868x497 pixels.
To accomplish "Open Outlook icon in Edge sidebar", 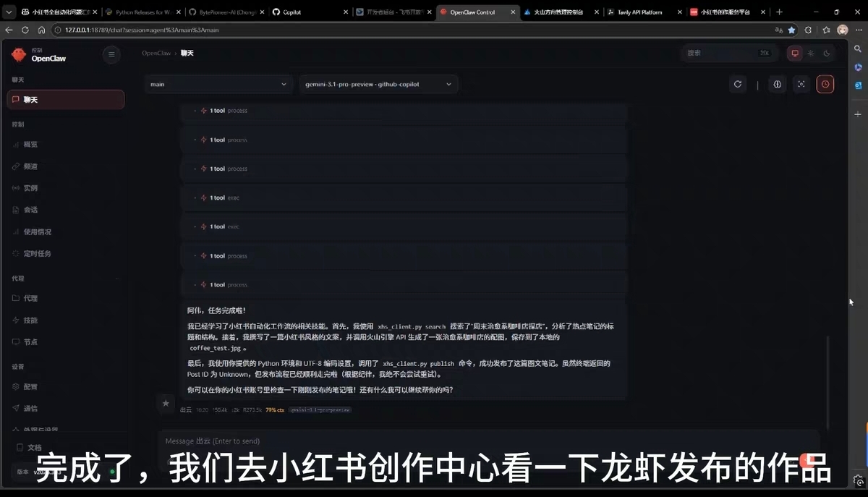I will point(858,85).
